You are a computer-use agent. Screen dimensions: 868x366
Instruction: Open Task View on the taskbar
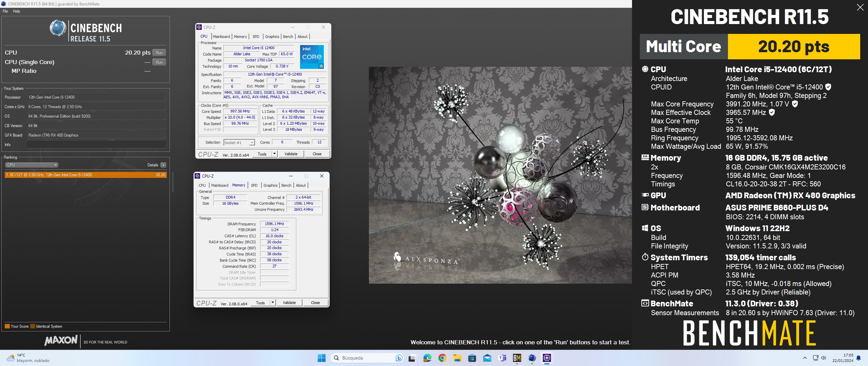point(412,358)
